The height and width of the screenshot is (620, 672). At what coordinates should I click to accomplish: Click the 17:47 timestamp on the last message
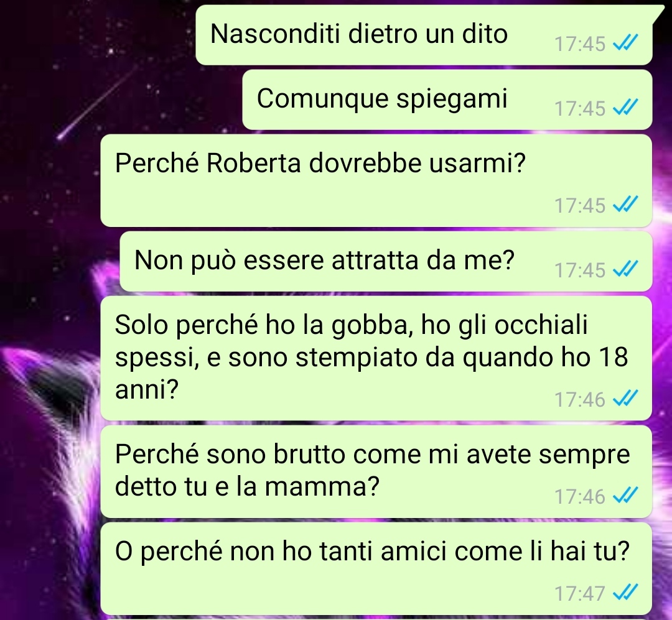pyautogui.click(x=579, y=594)
